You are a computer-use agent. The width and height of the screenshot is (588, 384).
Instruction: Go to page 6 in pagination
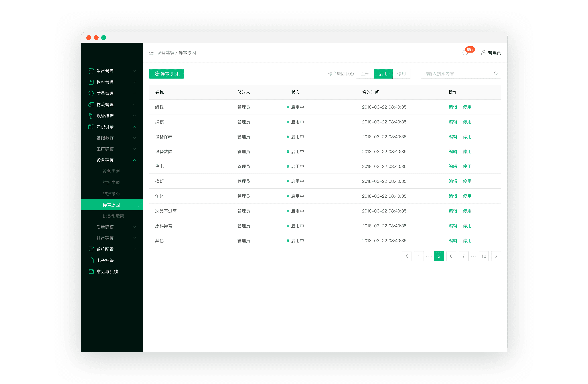451,256
